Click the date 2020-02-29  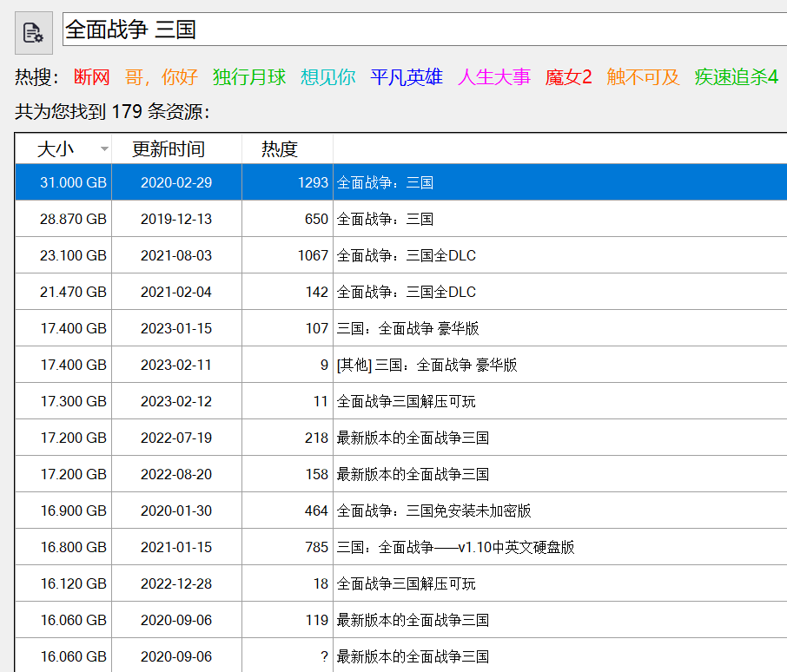176,182
